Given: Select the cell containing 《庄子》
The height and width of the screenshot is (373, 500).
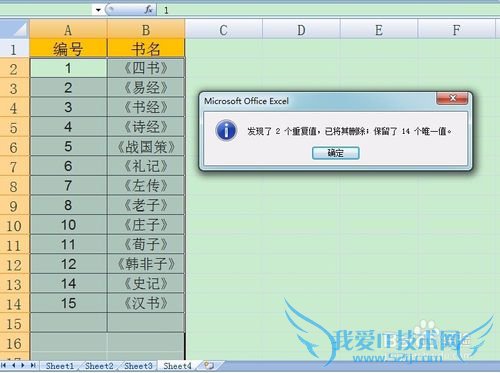Looking at the screenshot, I should (x=146, y=225).
